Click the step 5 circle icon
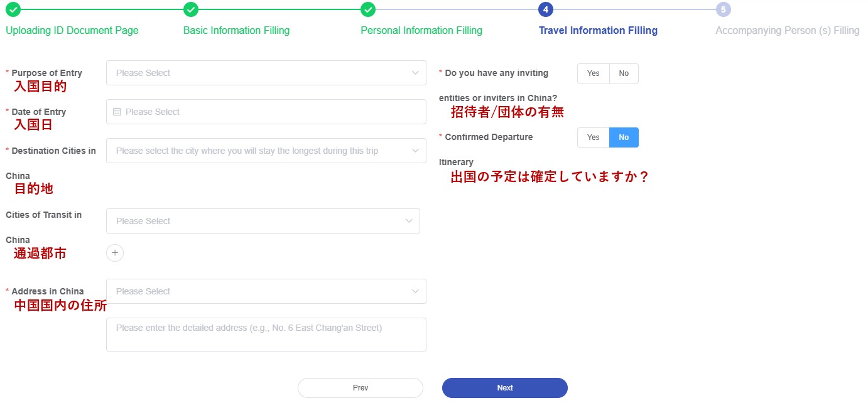The height and width of the screenshot is (403, 868). (723, 9)
